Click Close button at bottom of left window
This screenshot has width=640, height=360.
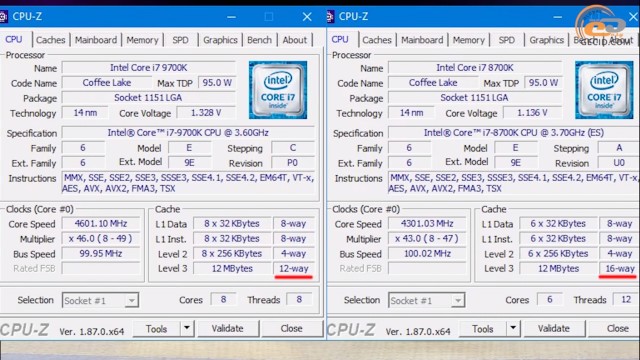point(291,328)
